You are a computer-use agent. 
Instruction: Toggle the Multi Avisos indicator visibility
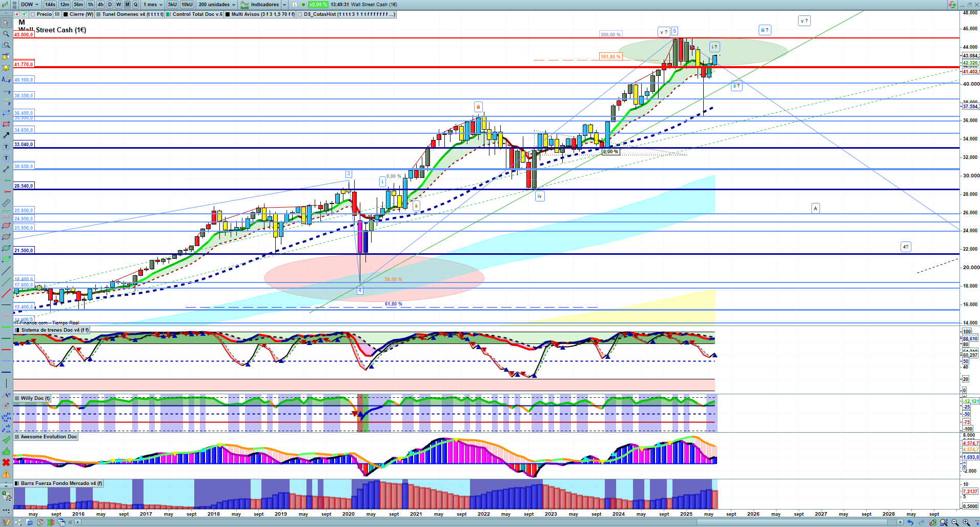point(228,14)
